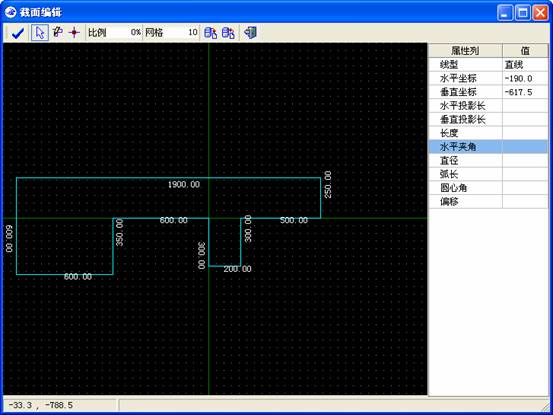Maximize the 截面编辑 window
The width and height of the screenshot is (553, 415).
(523, 13)
